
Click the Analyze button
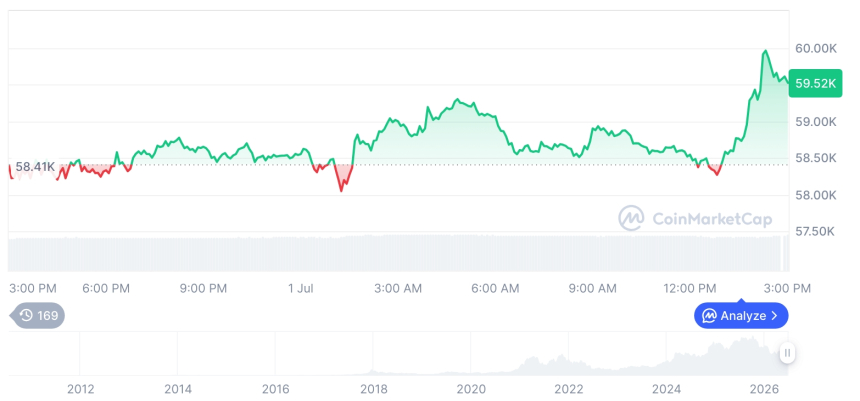pos(741,315)
